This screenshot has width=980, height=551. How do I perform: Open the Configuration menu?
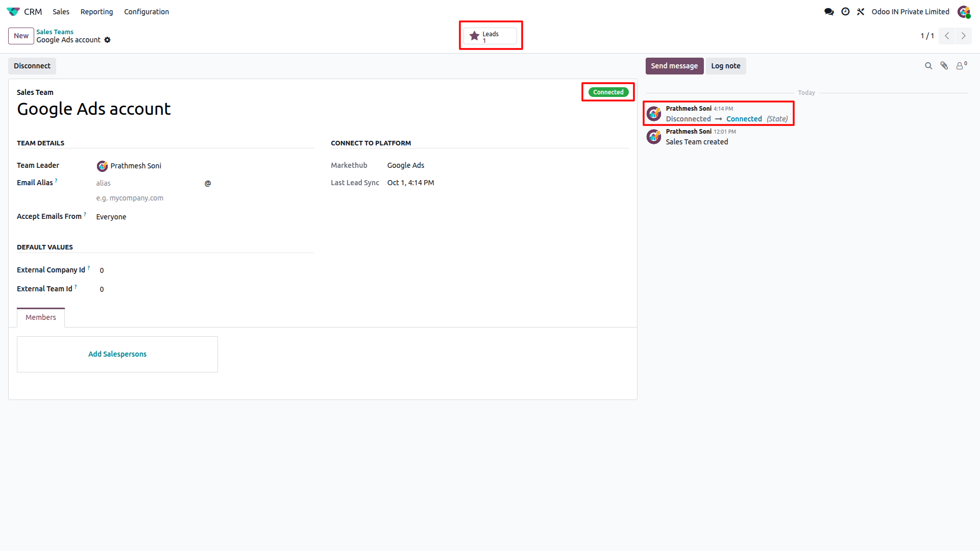tap(146, 11)
